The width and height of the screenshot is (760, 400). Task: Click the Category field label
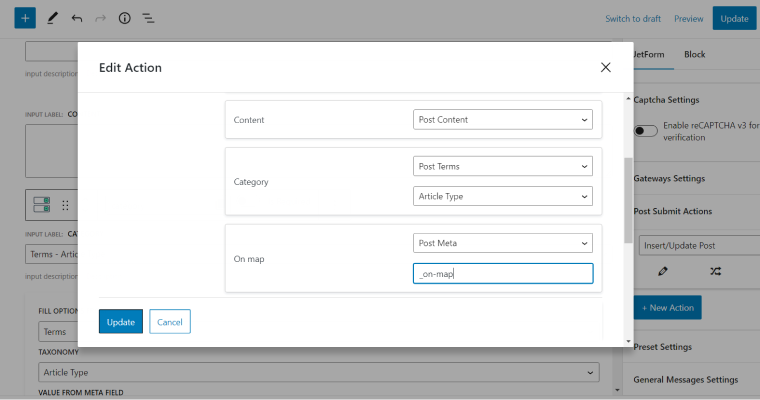251,182
